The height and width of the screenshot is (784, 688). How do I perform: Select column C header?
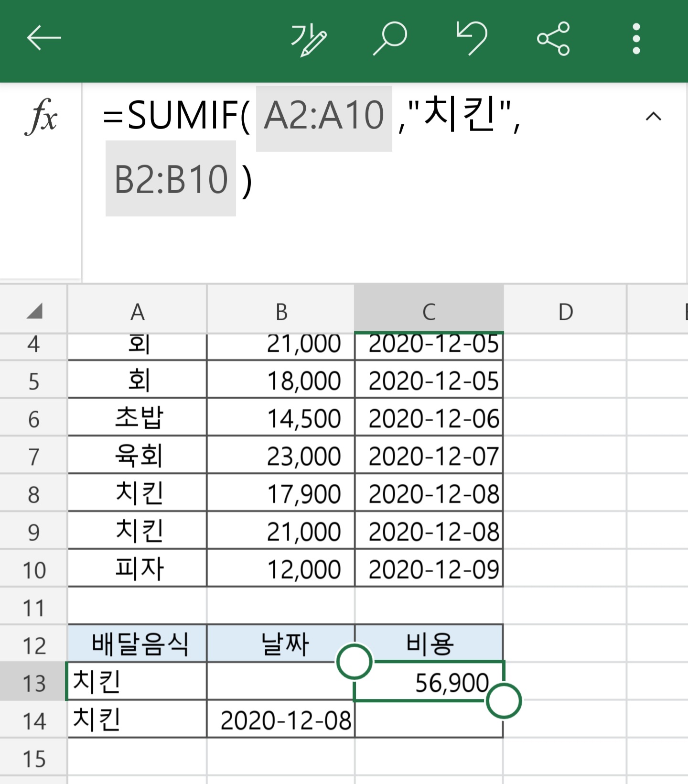click(x=429, y=310)
